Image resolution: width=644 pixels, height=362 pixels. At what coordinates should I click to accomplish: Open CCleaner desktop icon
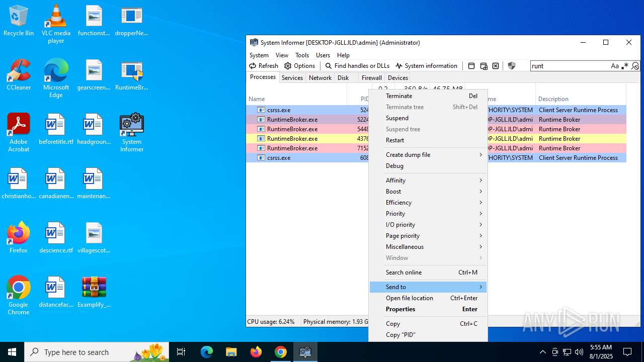coord(19,75)
